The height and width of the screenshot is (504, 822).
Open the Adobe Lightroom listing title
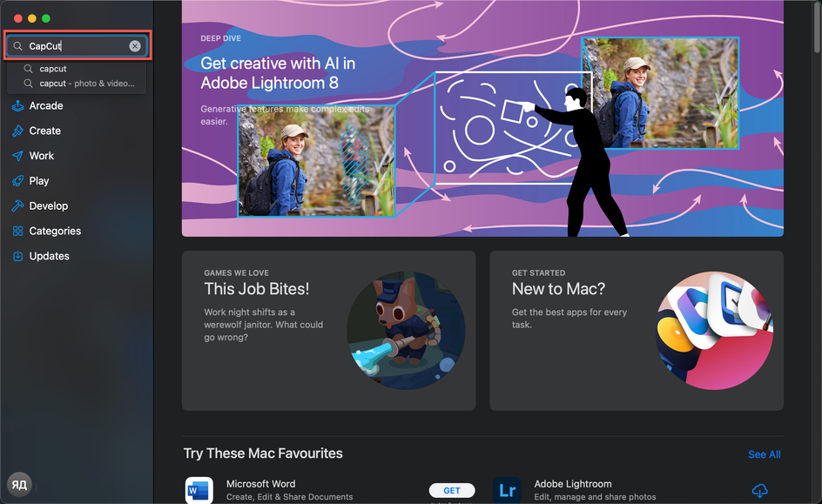573,484
